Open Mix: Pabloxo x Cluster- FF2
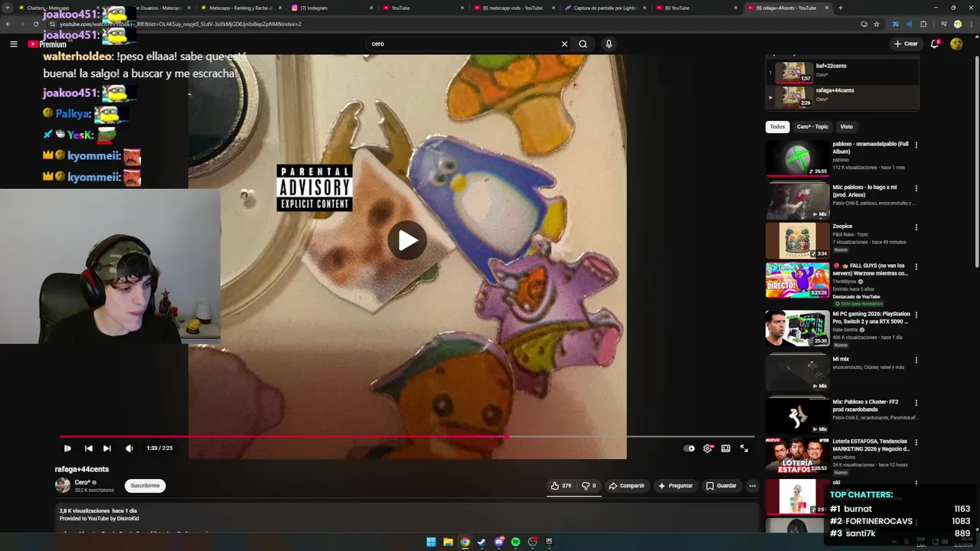This screenshot has width=980, height=551. [866, 406]
